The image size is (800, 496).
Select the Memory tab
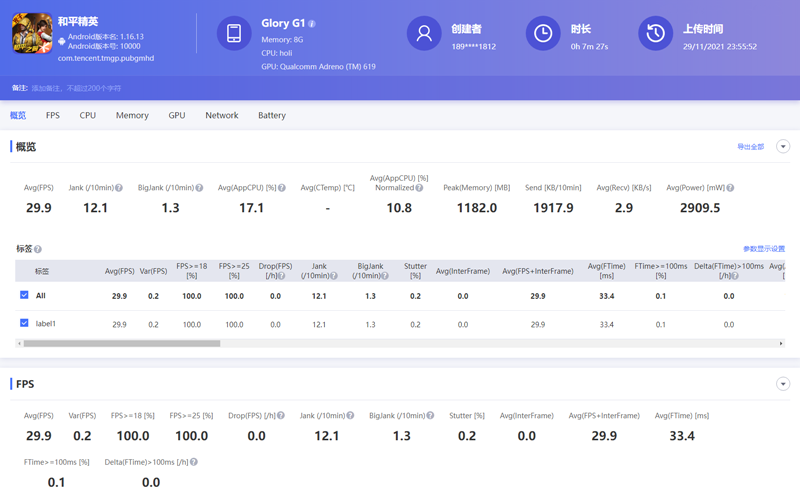[132, 116]
